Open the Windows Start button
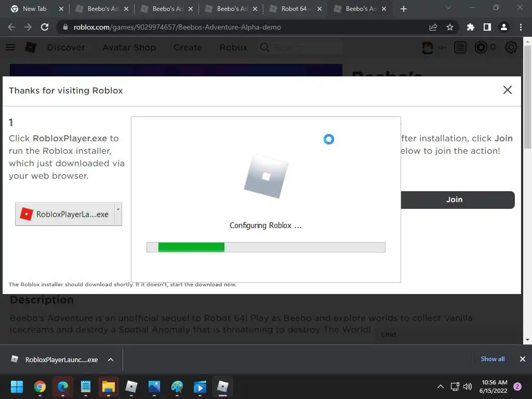Image resolution: width=532 pixels, height=399 pixels. [17, 387]
